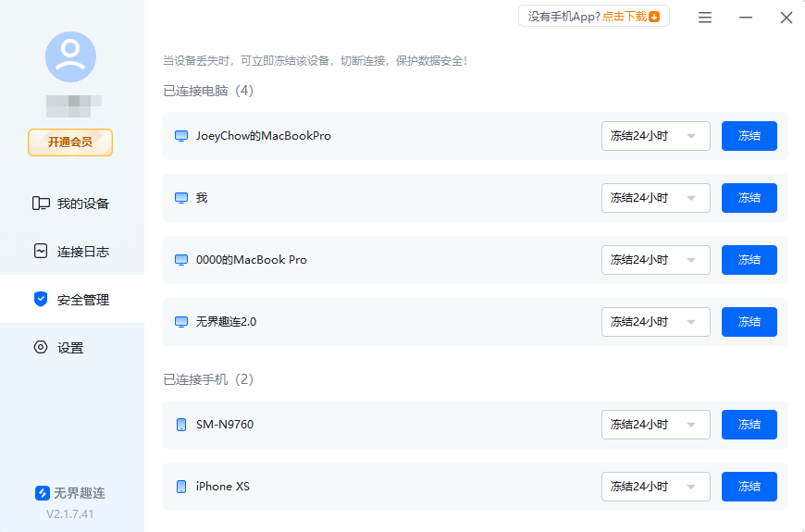Click the JoeyChow的MacBookPro device name
The width and height of the screenshot is (805, 532).
tap(264, 136)
